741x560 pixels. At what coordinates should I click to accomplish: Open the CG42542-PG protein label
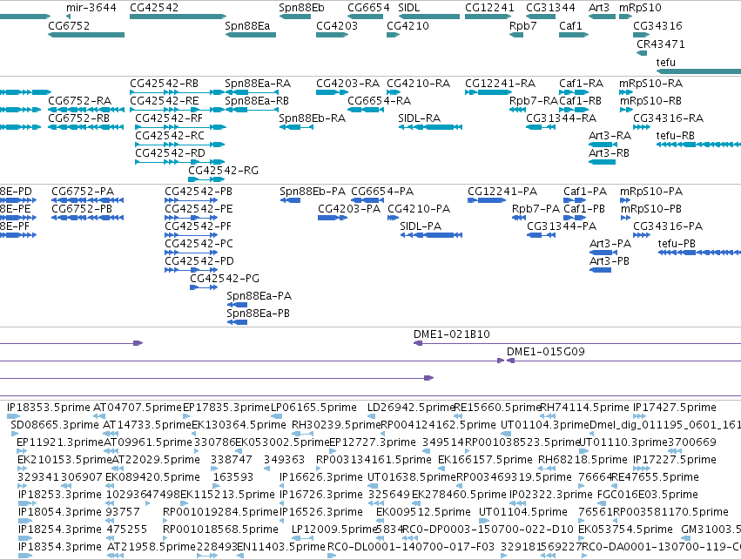[x=225, y=279]
